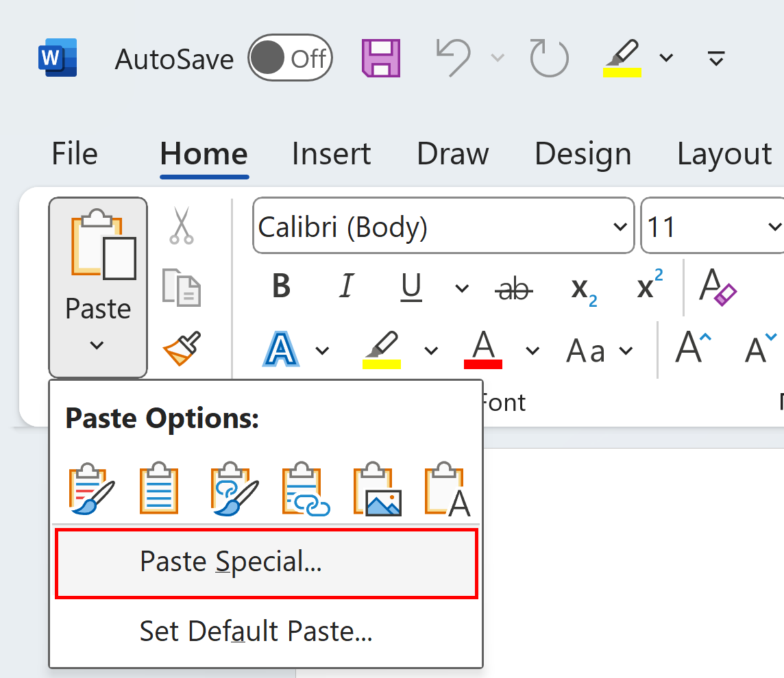784x678 pixels.
Task: Open the File tab
Action: pyautogui.click(x=75, y=153)
